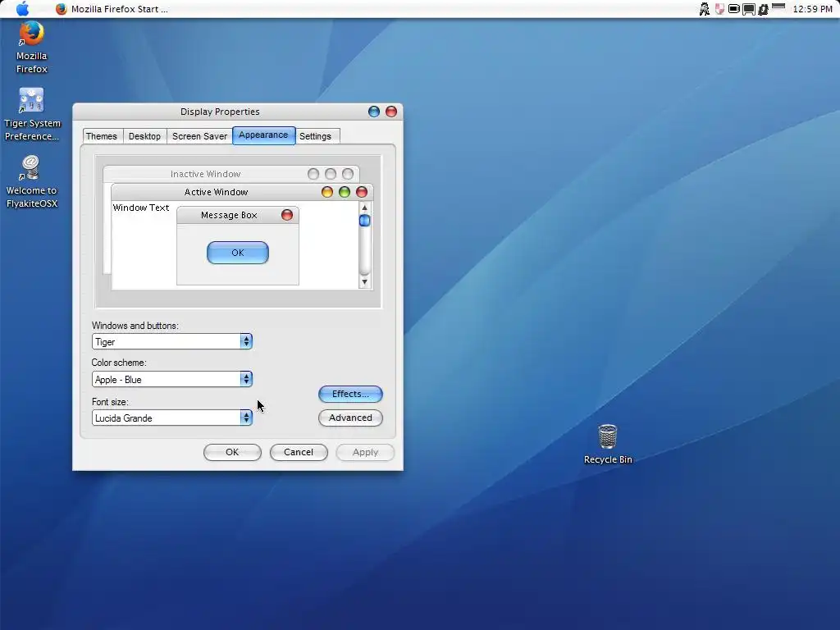Click the Inactive Window title bar preview

point(231,174)
